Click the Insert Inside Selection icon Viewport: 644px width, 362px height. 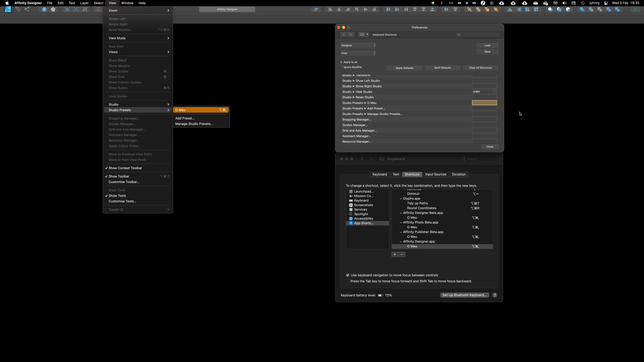[x=568, y=10]
